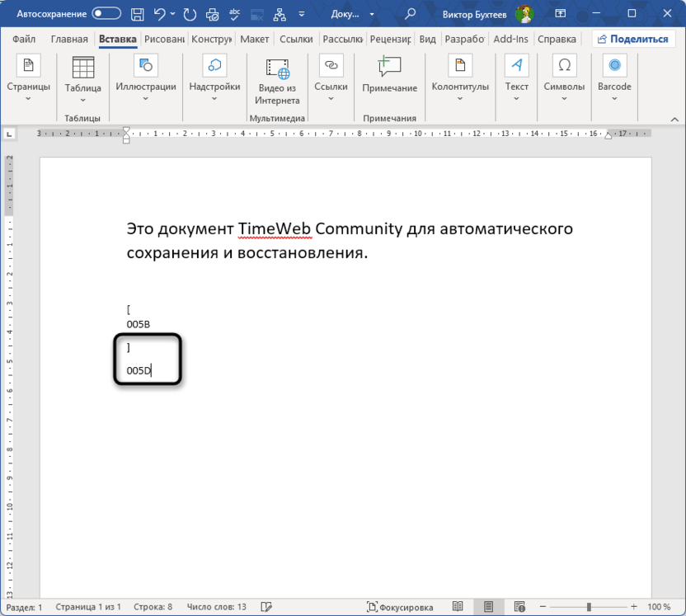Expand the Ссылки group in ribbon
This screenshot has width=686, height=616.
point(331,78)
